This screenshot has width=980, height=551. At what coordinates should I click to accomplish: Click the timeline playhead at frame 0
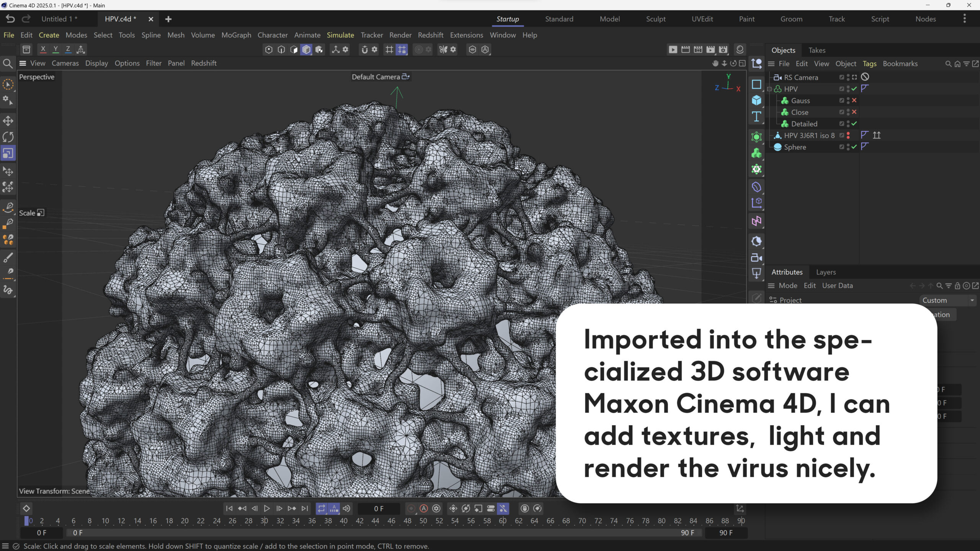26,521
